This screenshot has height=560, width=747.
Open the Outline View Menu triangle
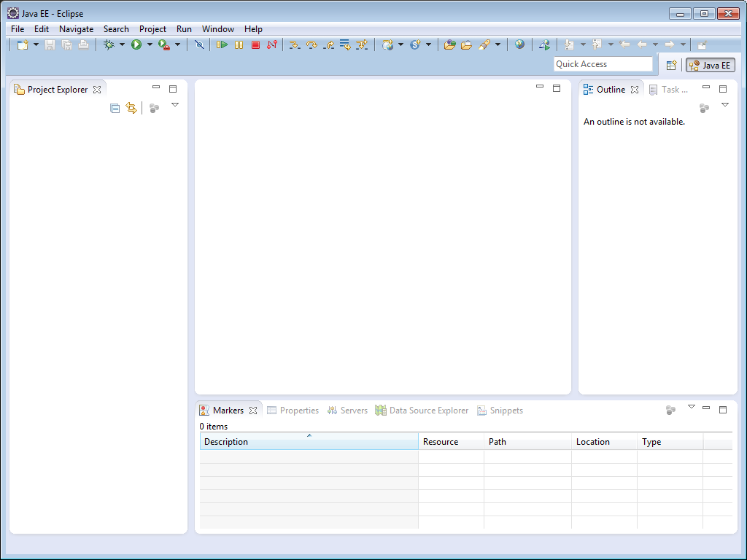725,105
